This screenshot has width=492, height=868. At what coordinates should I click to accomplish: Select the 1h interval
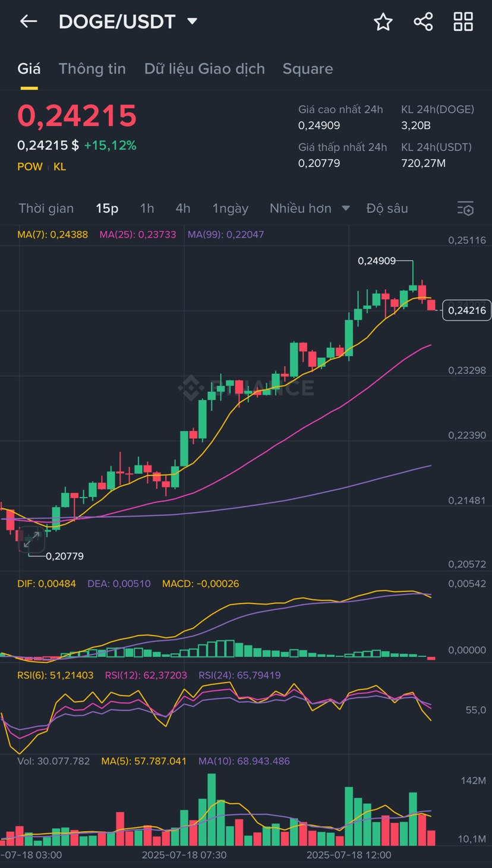[x=147, y=208]
